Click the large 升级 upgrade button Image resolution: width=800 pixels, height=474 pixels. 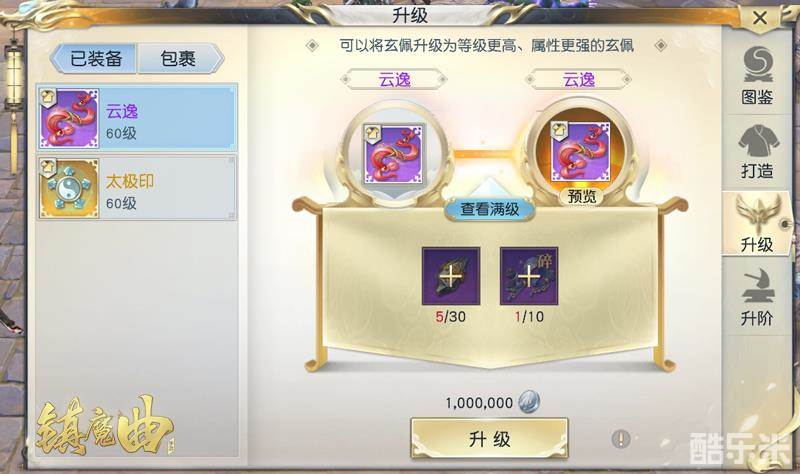489,439
